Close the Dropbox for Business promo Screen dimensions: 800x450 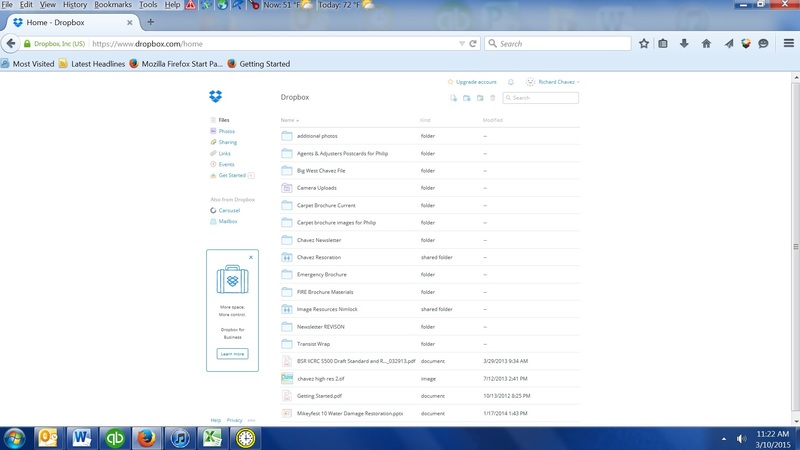click(x=251, y=257)
